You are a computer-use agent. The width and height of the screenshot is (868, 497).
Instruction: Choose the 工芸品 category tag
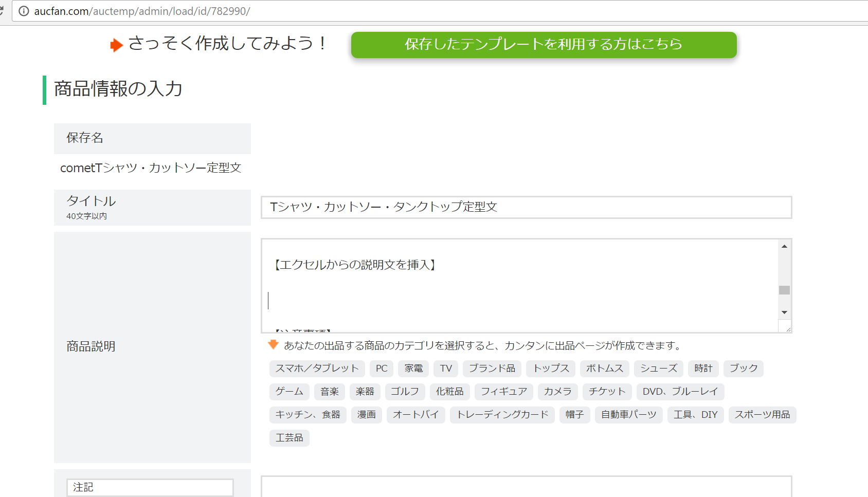coord(290,438)
